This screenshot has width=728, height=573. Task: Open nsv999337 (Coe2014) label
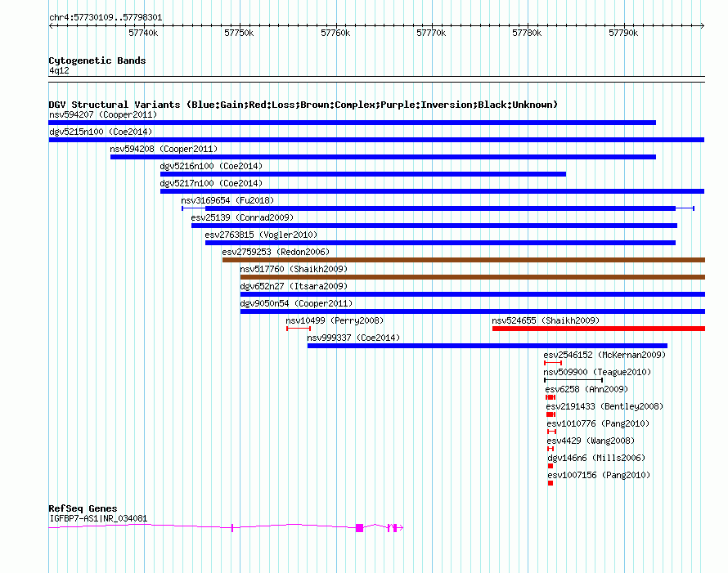tap(353, 338)
